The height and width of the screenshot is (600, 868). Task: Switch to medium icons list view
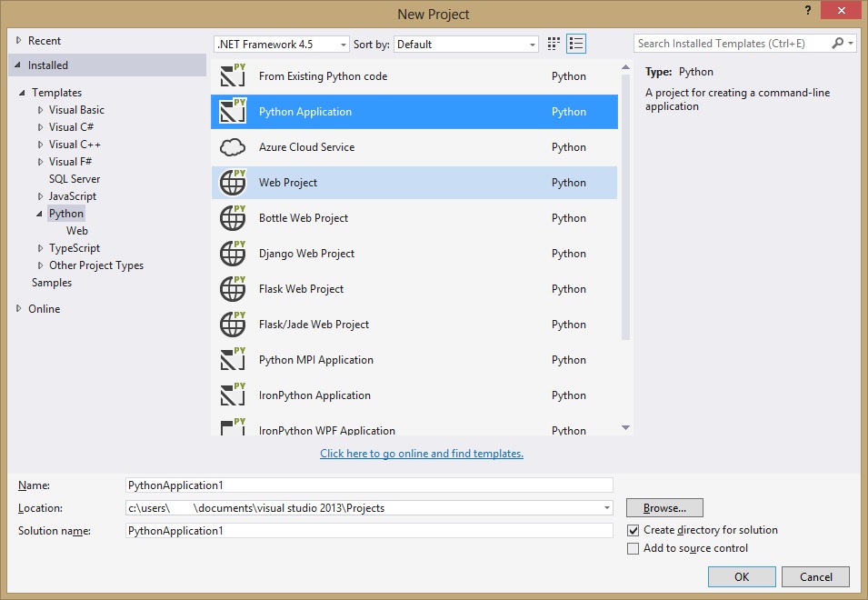(576, 44)
